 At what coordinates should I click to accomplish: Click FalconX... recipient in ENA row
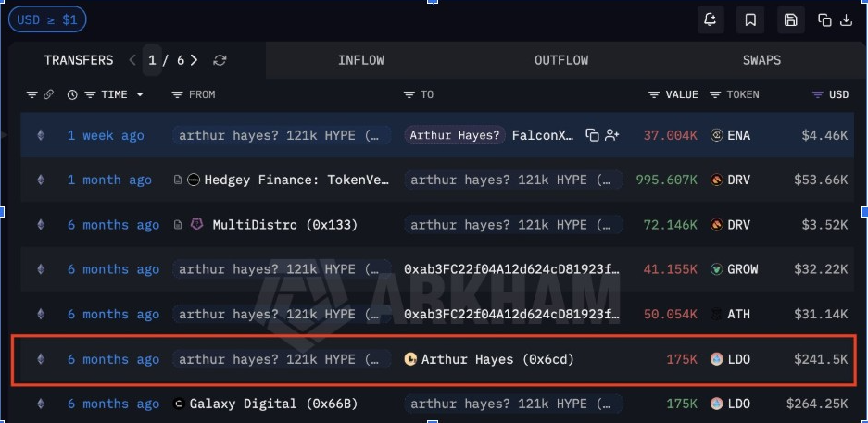[x=543, y=135]
